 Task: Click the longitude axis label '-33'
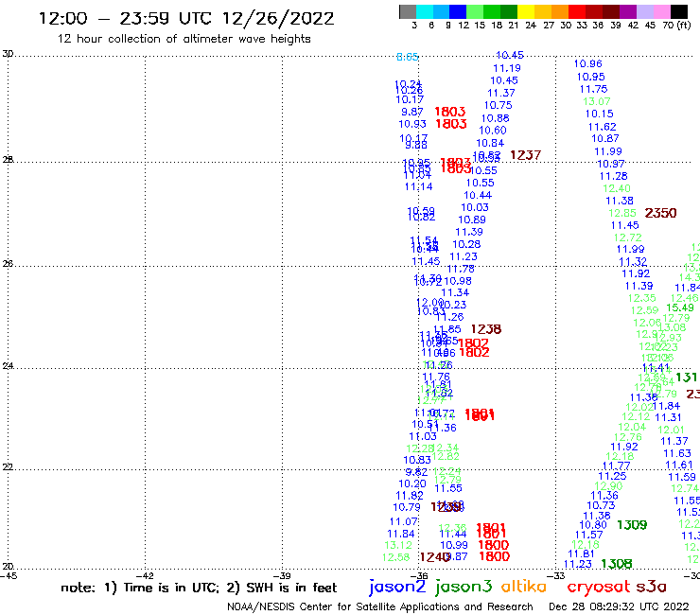(557, 575)
